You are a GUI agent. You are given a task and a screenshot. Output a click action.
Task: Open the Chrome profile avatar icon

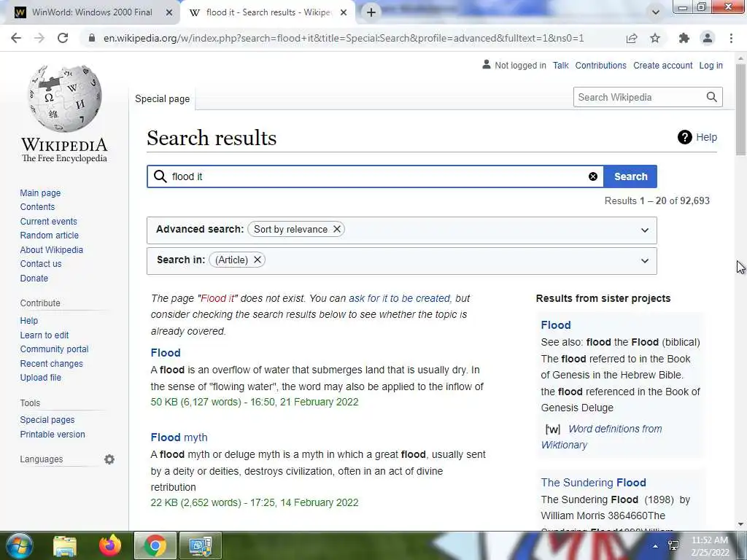pyautogui.click(x=708, y=38)
